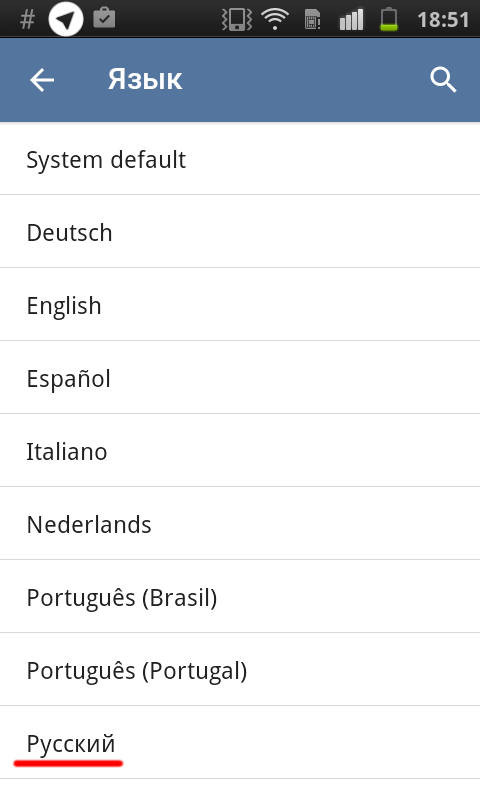This screenshot has height=800, width=480.
Task: Select Italiano in the list
Action: coord(240,451)
